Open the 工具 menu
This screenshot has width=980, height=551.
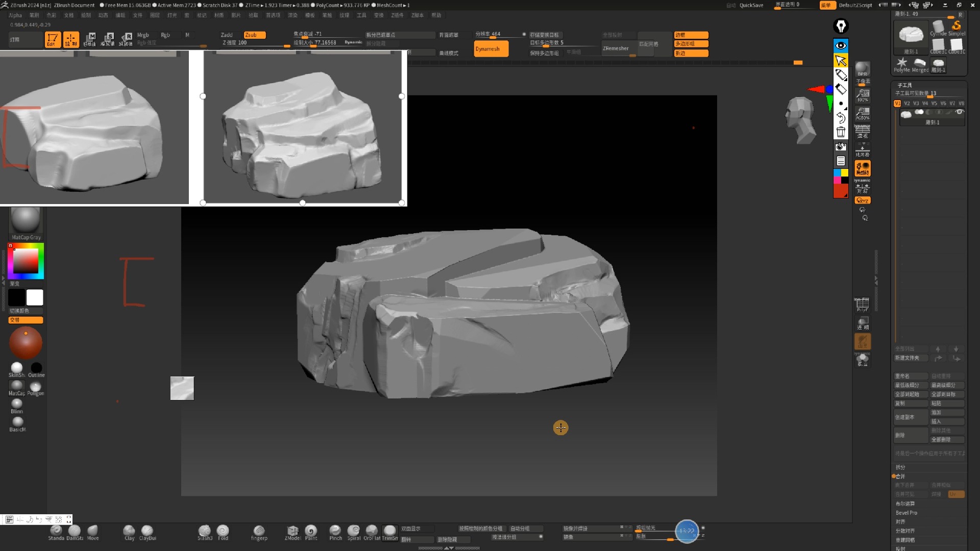click(361, 15)
